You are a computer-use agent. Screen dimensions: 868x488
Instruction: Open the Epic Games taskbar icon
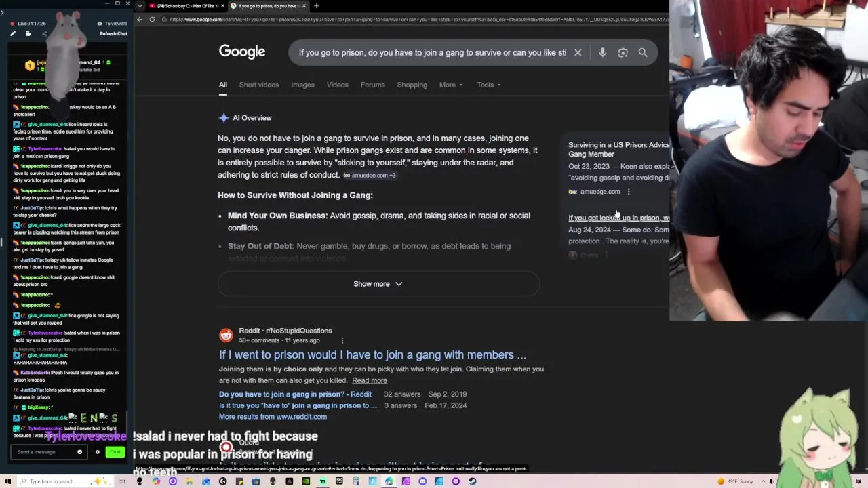point(339,481)
